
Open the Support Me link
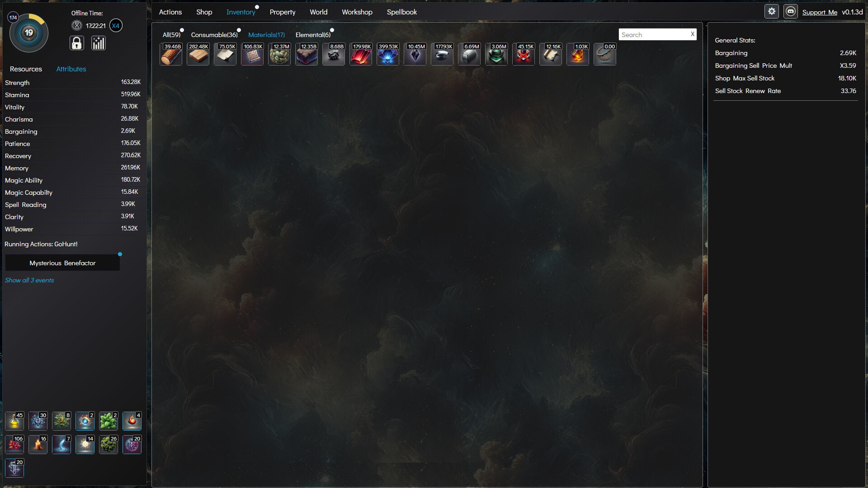click(820, 12)
